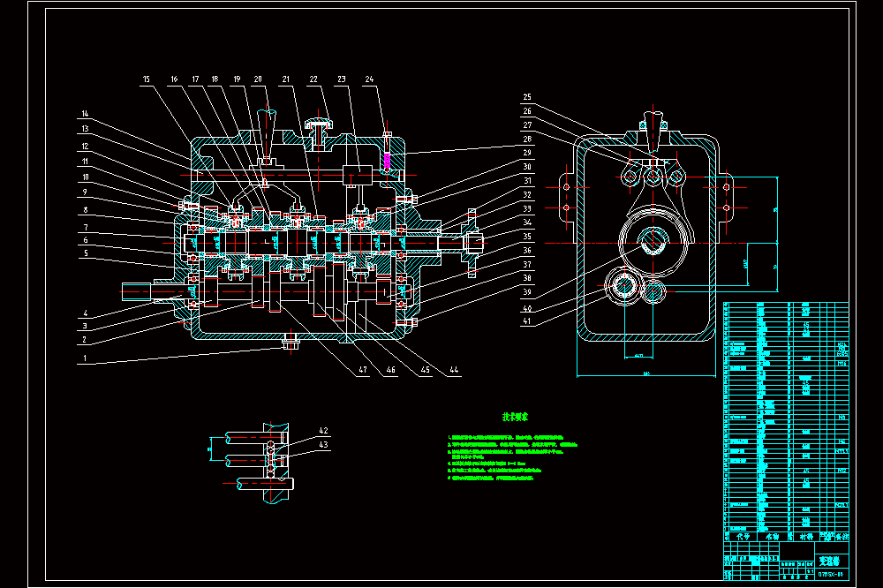Click part callout number 23
Image resolution: width=883 pixels, height=588 pixels.
341,79
